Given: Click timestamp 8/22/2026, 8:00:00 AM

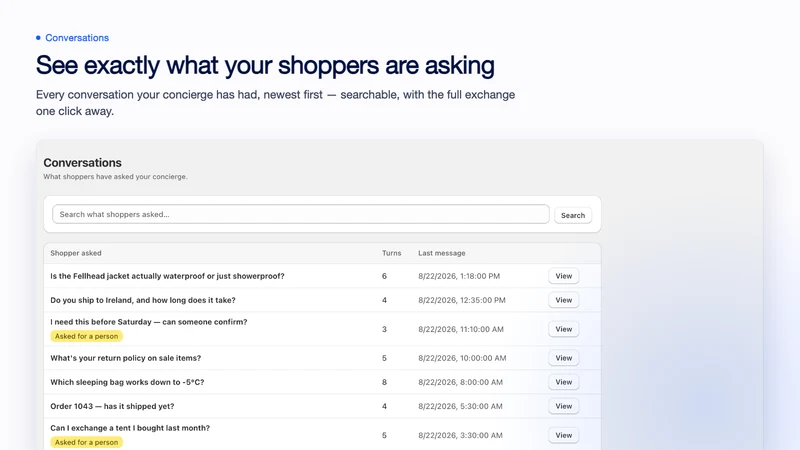Looking at the screenshot, I should coord(460,382).
